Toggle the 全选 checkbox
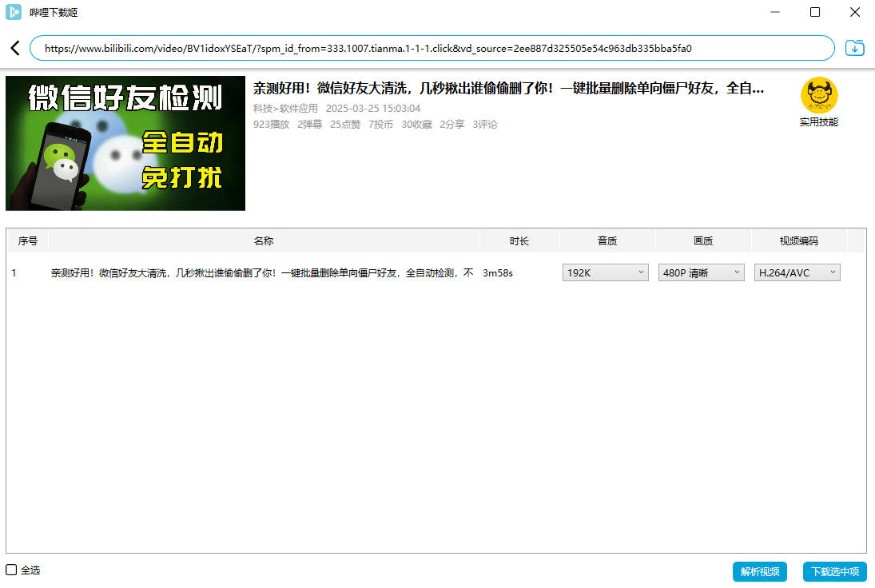875x588 pixels. click(x=11, y=570)
